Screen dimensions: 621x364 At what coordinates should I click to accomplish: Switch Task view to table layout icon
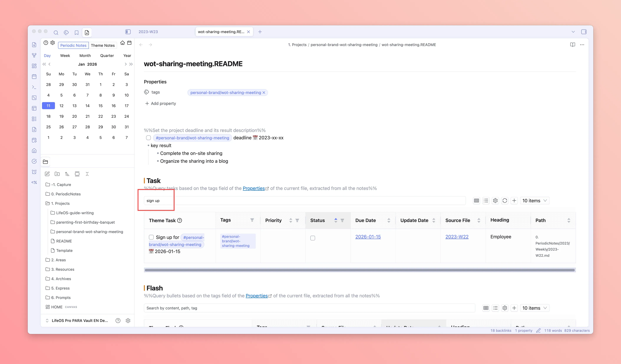coord(476,201)
